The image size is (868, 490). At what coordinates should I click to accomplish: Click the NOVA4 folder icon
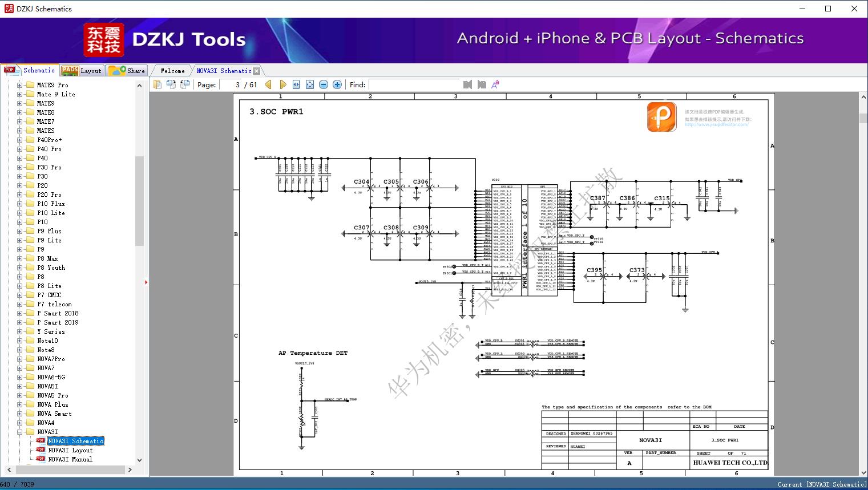(30, 423)
